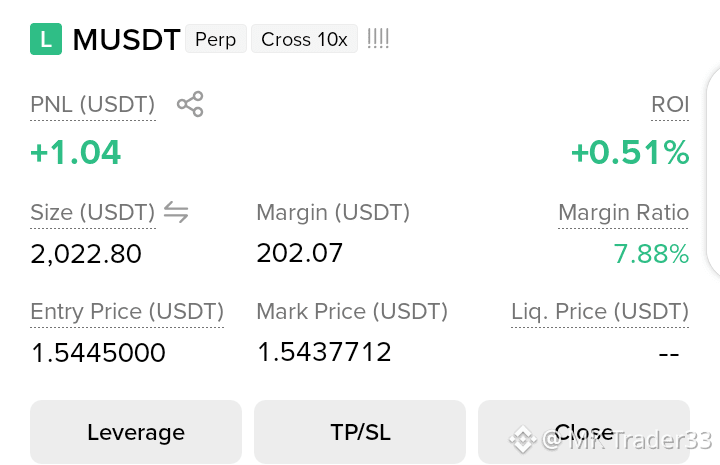Show PNL (USDT) label explanation
Image resolution: width=720 pixels, height=465 pixels.
tap(93, 105)
